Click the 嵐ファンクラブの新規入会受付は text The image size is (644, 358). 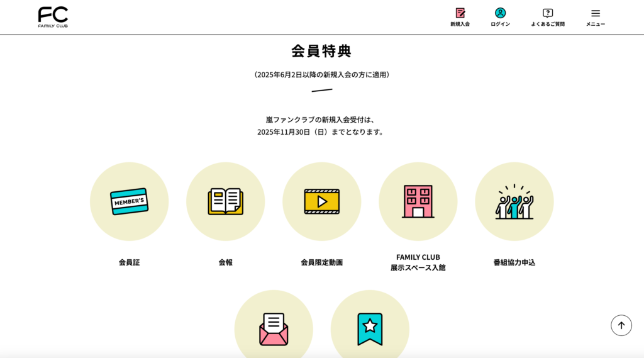320,120
